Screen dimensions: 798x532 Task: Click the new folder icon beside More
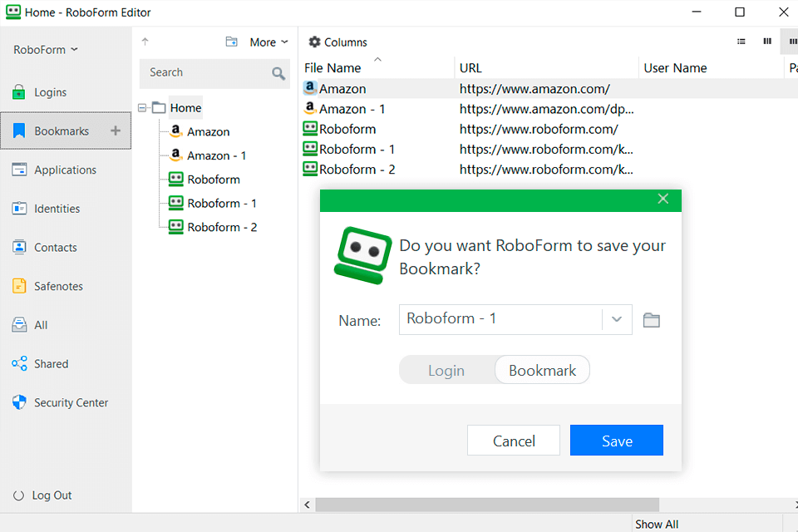(x=232, y=42)
